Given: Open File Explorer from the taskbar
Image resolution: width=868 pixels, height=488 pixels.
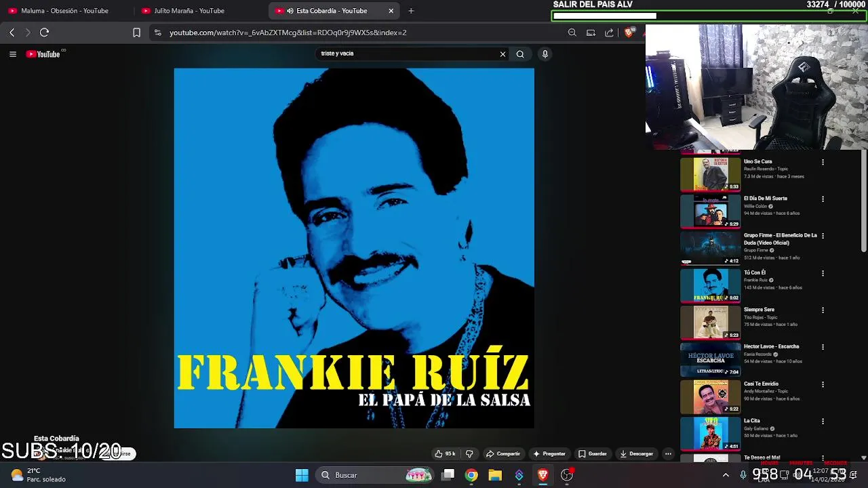Looking at the screenshot, I should [x=495, y=475].
